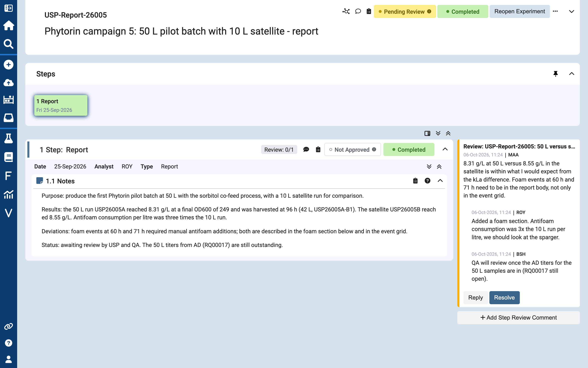Click the Purpose paragraph in Notes
Image resolution: width=588 pixels, height=368 pixels.
tap(202, 196)
